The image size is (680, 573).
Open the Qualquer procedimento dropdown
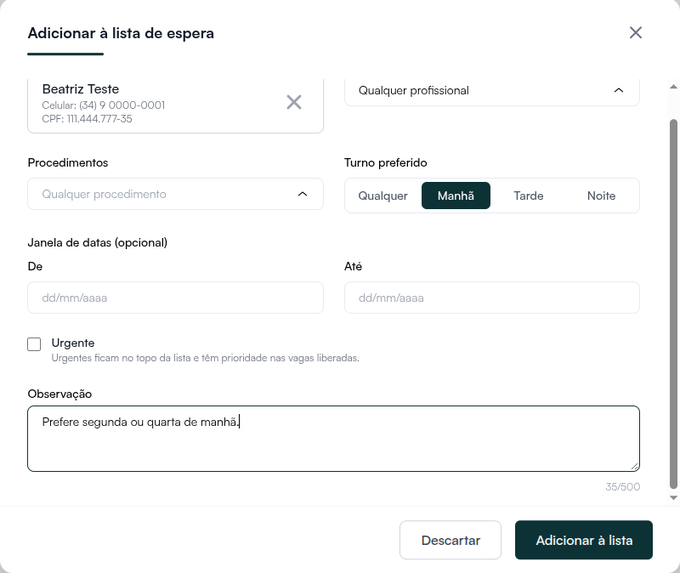click(175, 194)
